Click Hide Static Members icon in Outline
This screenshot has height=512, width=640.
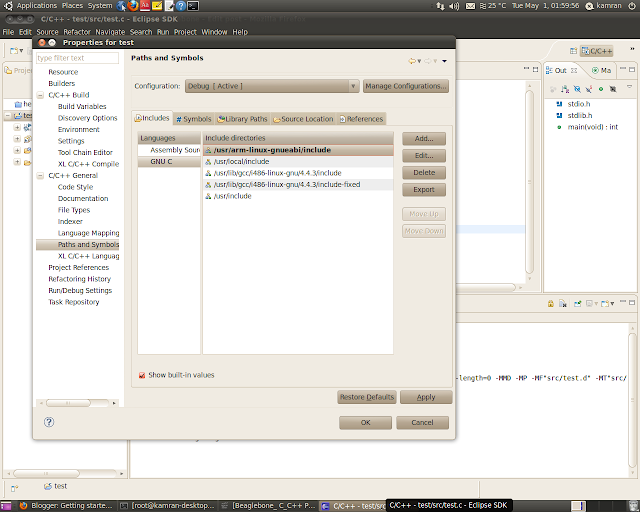589,89
